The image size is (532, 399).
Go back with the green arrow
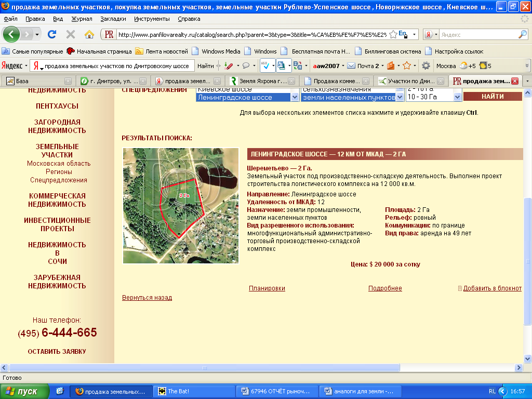[x=11, y=34]
